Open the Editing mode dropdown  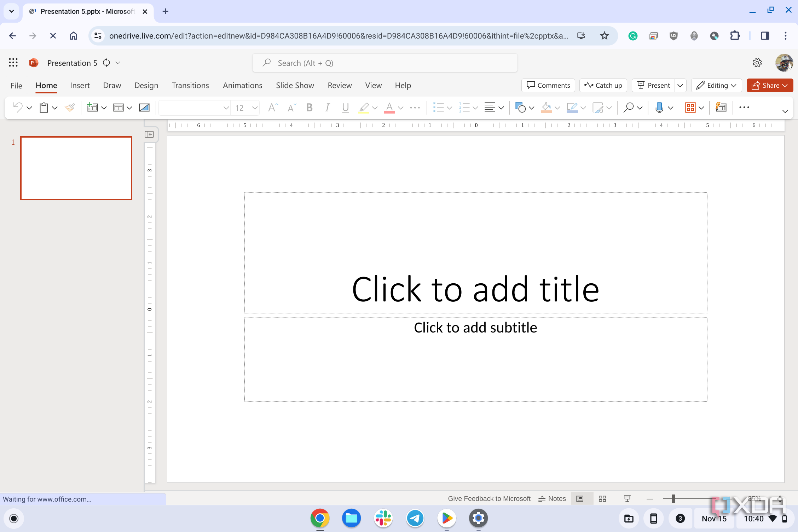(716, 85)
